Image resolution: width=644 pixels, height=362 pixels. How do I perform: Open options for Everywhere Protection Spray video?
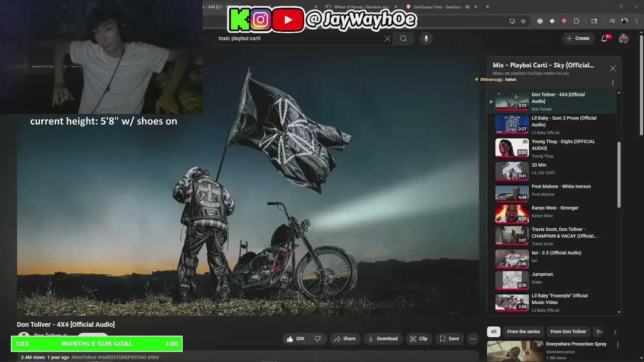click(618, 345)
